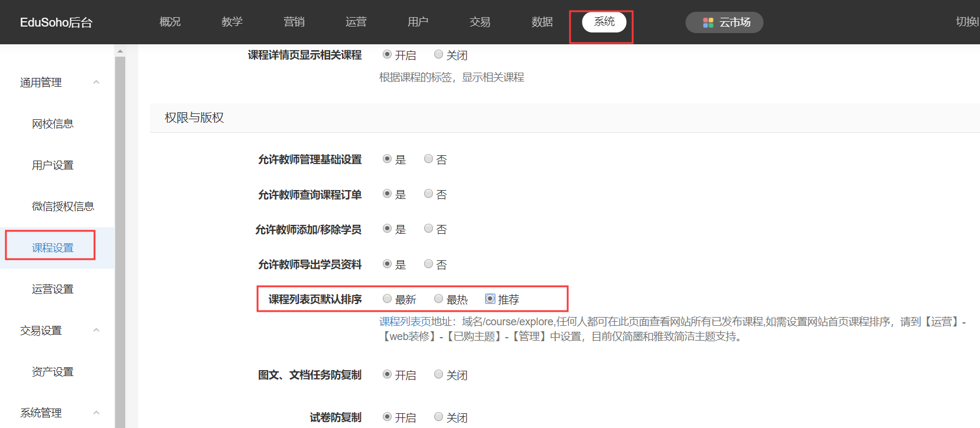
Task: Open 网校信息 in the sidebar
Action: pos(53,123)
